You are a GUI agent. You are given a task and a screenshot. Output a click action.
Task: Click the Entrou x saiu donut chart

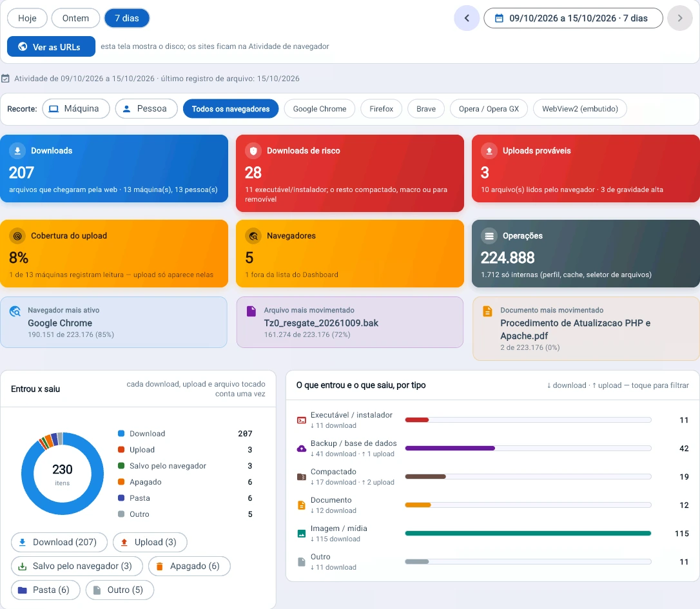pyautogui.click(x=62, y=473)
